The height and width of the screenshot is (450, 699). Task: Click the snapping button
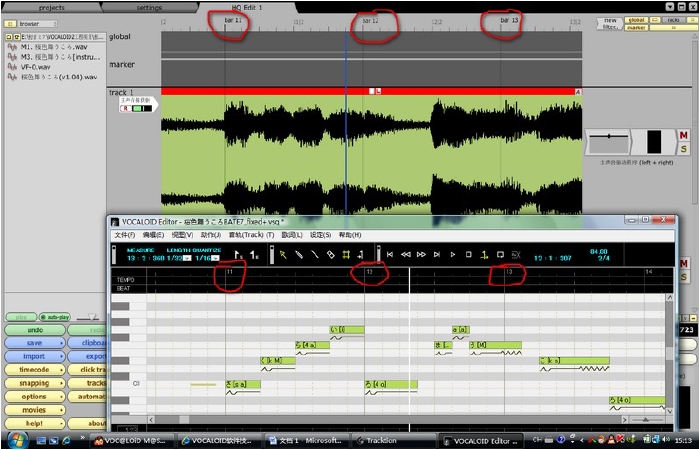click(x=35, y=383)
